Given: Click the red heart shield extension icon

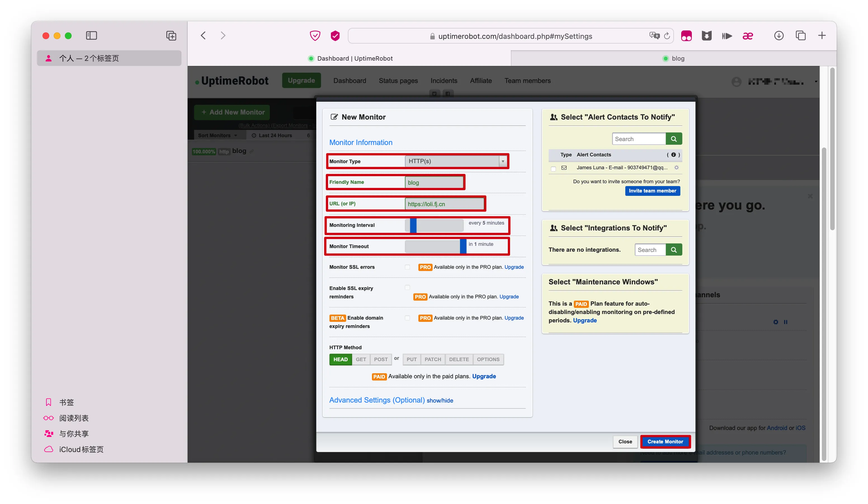Looking at the screenshot, I should 315,36.
